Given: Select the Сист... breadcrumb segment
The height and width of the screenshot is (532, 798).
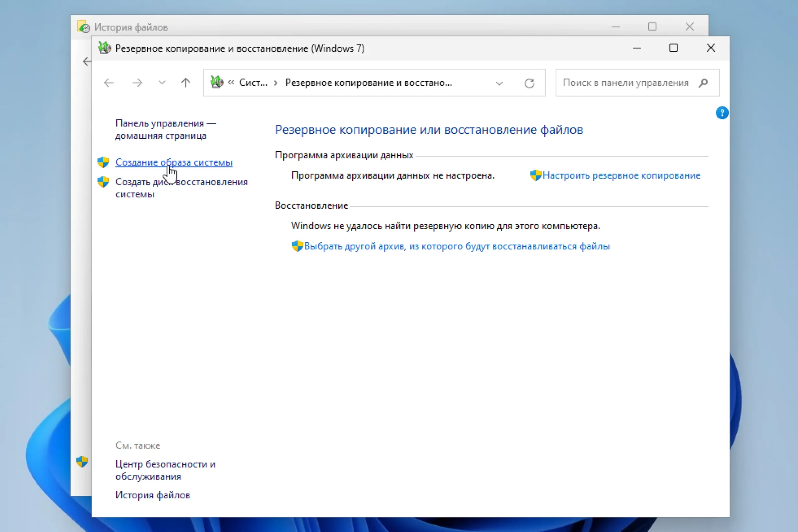Looking at the screenshot, I should pyautogui.click(x=253, y=83).
